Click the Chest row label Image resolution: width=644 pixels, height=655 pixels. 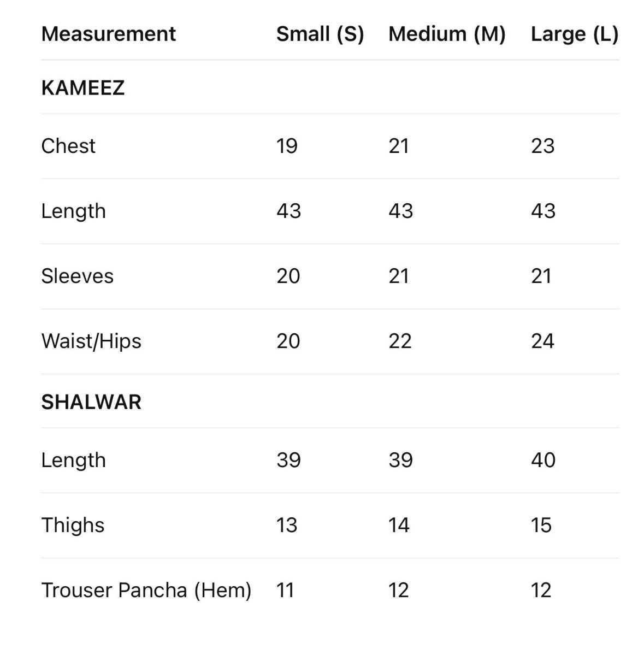68,146
